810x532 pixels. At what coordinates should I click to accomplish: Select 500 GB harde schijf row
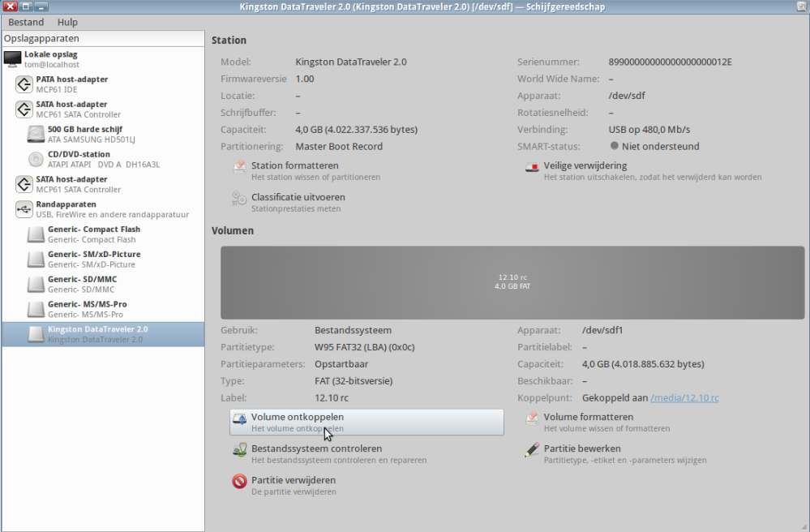pos(103,134)
